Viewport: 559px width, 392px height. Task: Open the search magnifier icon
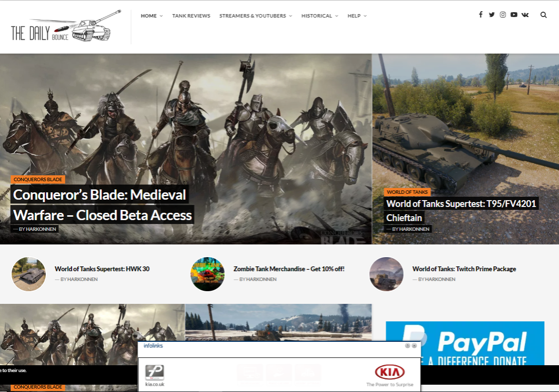click(x=543, y=15)
